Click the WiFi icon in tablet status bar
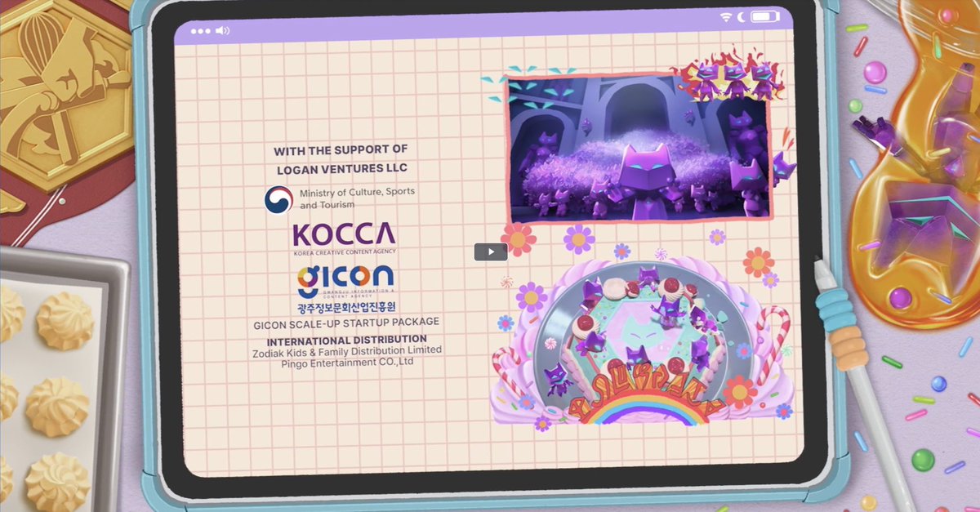The height and width of the screenshot is (512, 980). click(x=726, y=17)
